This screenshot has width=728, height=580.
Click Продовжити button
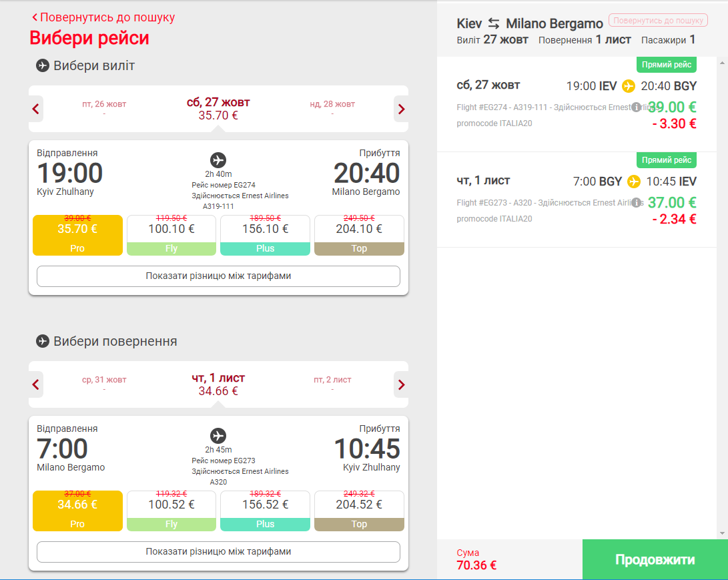(655, 559)
